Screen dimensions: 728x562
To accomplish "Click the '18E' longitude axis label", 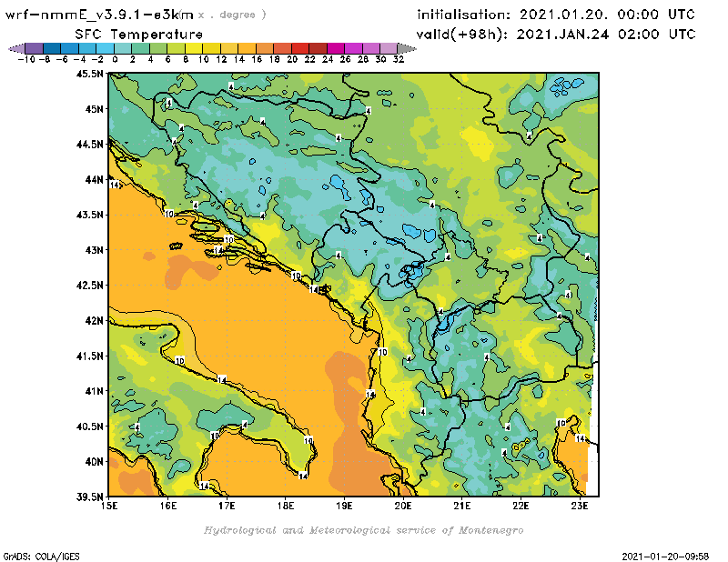I will (x=286, y=506).
